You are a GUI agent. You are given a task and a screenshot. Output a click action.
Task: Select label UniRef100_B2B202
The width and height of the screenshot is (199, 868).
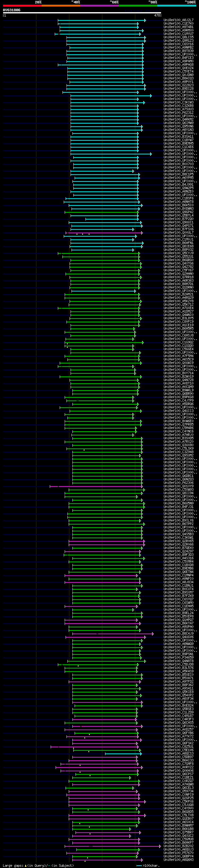point(178,846)
